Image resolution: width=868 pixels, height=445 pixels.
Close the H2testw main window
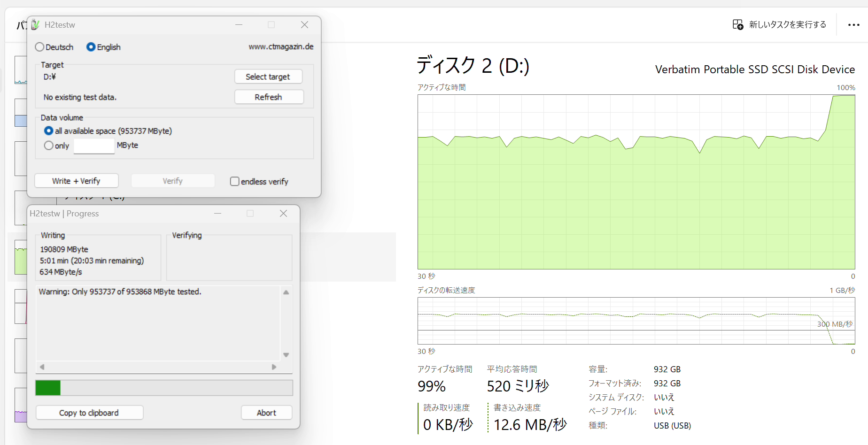(x=304, y=25)
